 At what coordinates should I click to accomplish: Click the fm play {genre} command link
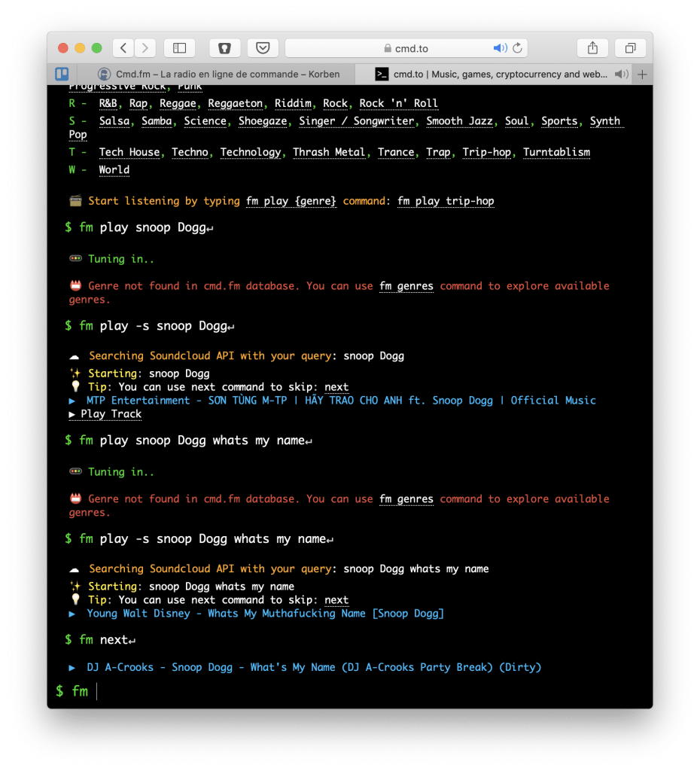pyautogui.click(x=291, y=201)
